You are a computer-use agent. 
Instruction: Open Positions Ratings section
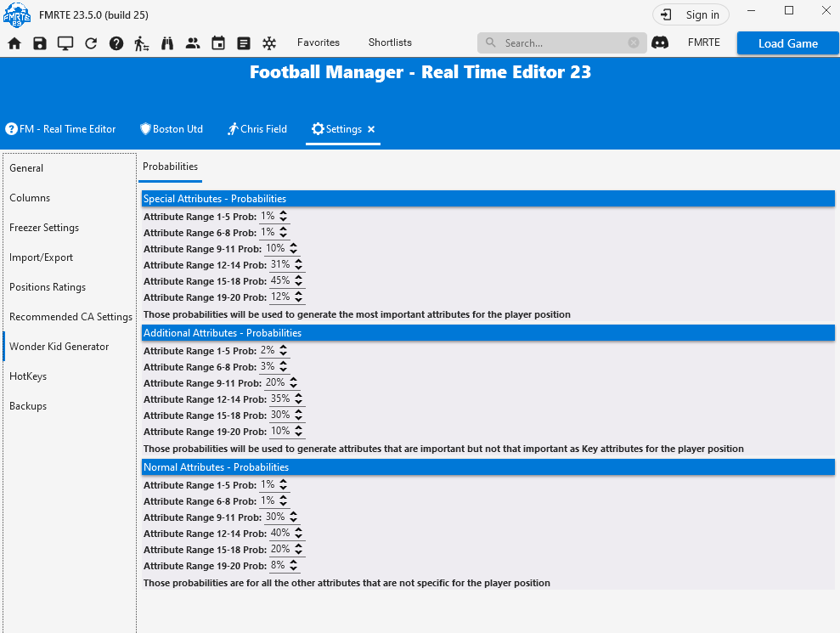[x=69, y=287]
